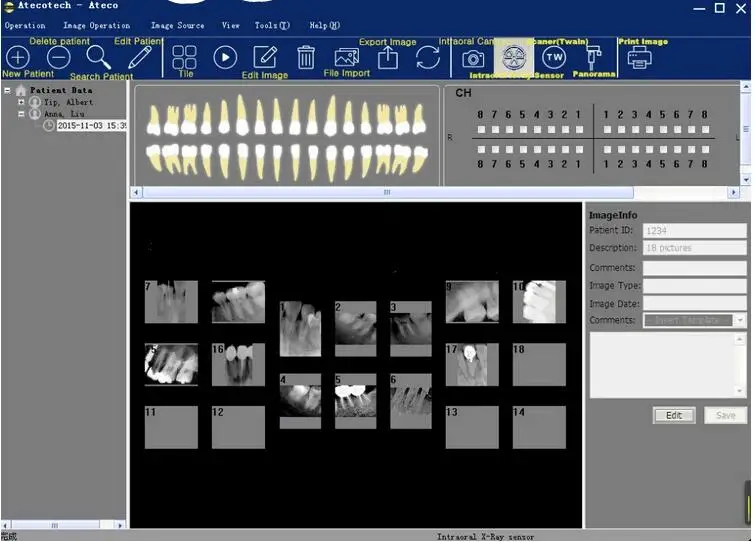Expand the Yip, Albert patient node
Image resolution: width=755 pixels, height=542 pixels.
pos(21,102)
